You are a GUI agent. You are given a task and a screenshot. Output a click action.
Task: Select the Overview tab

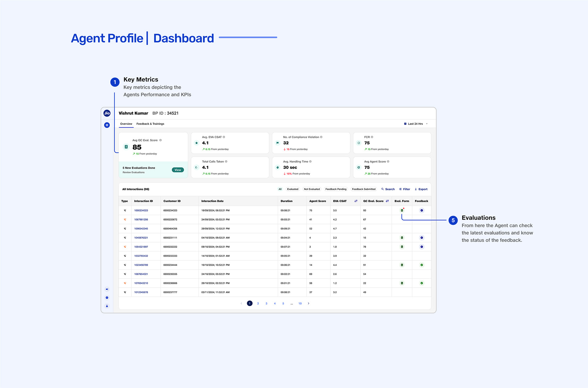point(126,124)
